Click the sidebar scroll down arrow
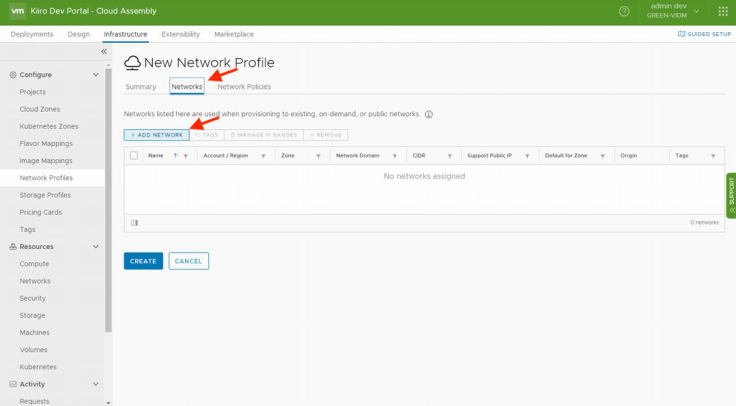This screenshot has height=406, width=736. (108, 403)
